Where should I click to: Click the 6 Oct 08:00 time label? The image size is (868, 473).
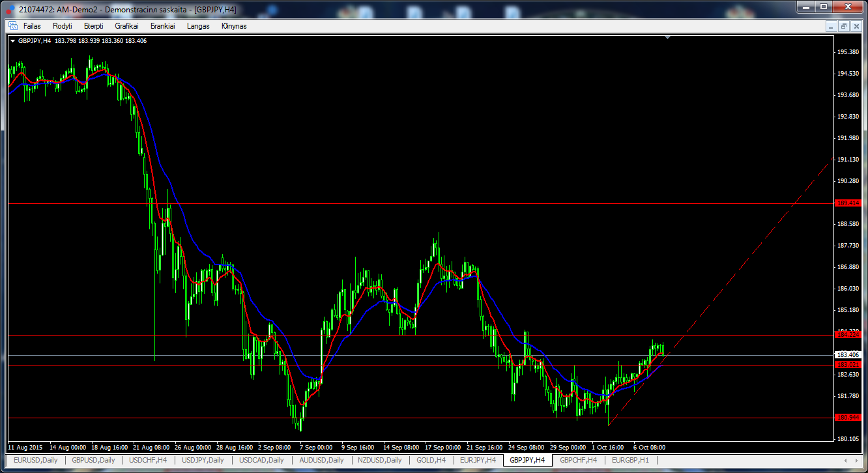click(649, 448)
